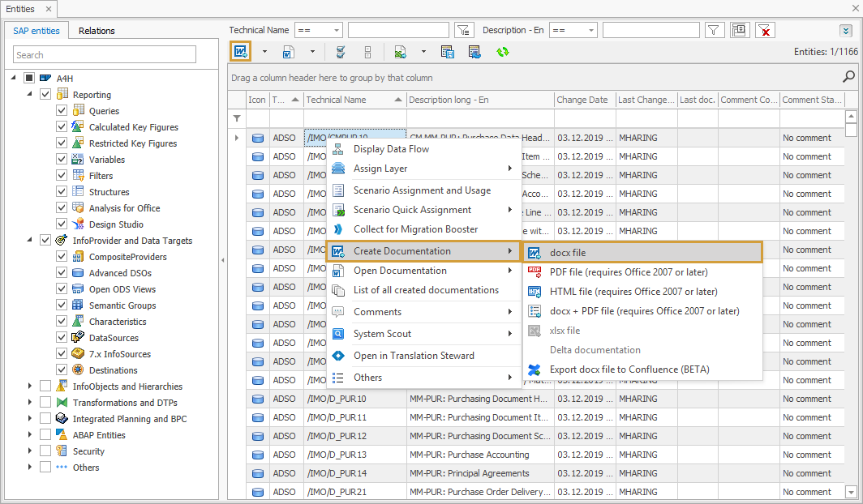Switch to the Relations tab

[x=97, y=30]
